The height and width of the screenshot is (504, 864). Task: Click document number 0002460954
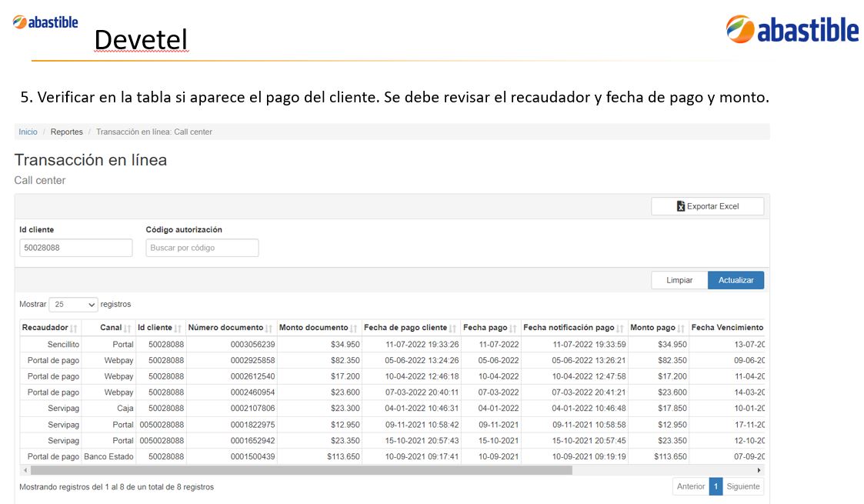[x=253, y=392]
